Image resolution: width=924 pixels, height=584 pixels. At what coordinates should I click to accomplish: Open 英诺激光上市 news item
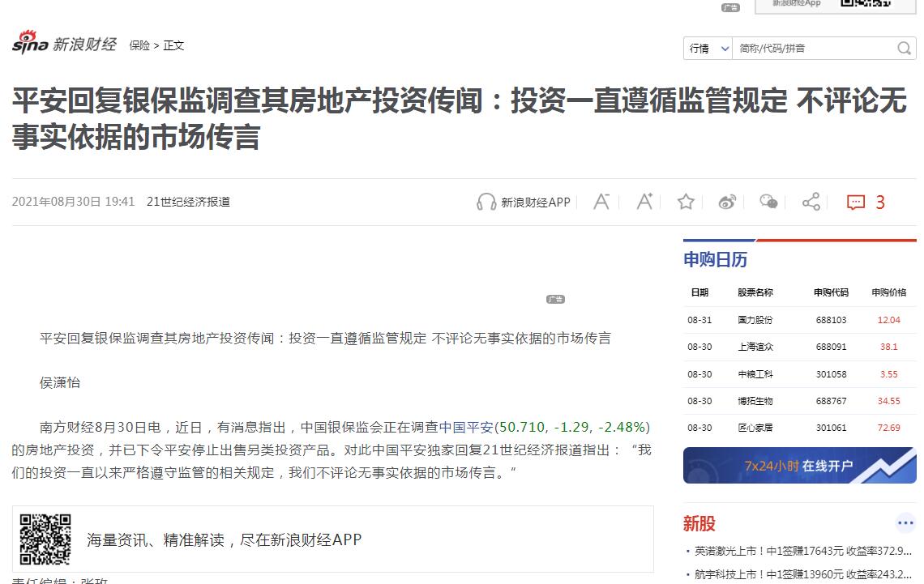(x=802, y=551)
